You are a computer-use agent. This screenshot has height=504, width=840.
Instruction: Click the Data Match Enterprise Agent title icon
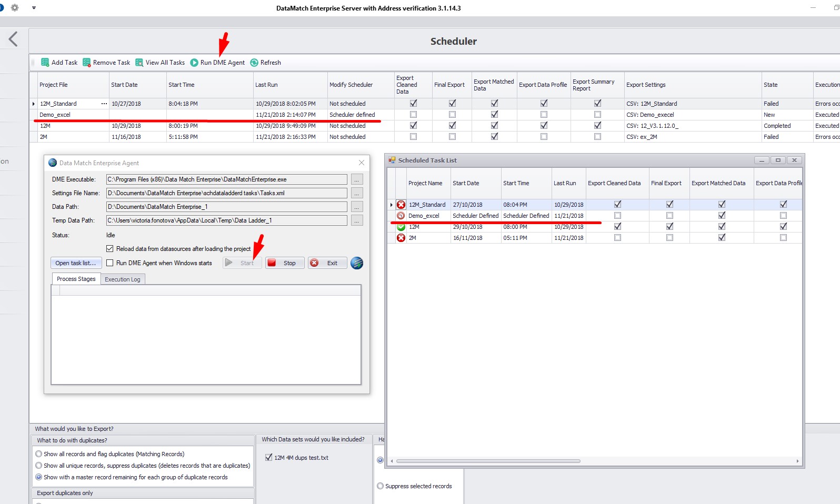click(53, 163)
